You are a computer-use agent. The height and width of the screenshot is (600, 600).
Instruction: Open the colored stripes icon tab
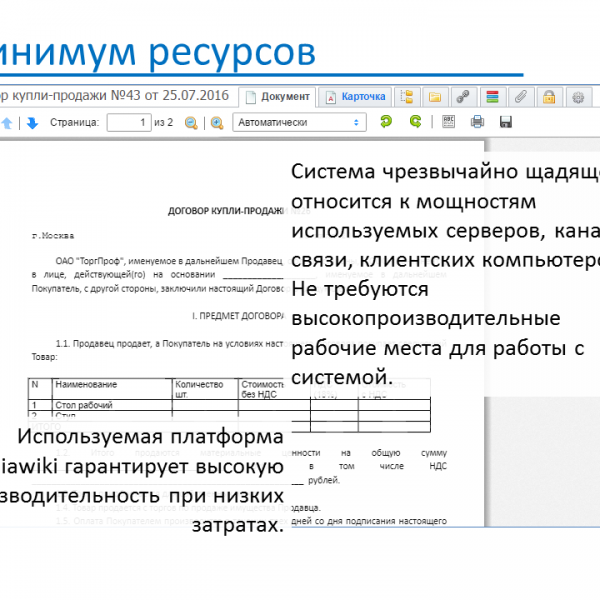[492, 97]
